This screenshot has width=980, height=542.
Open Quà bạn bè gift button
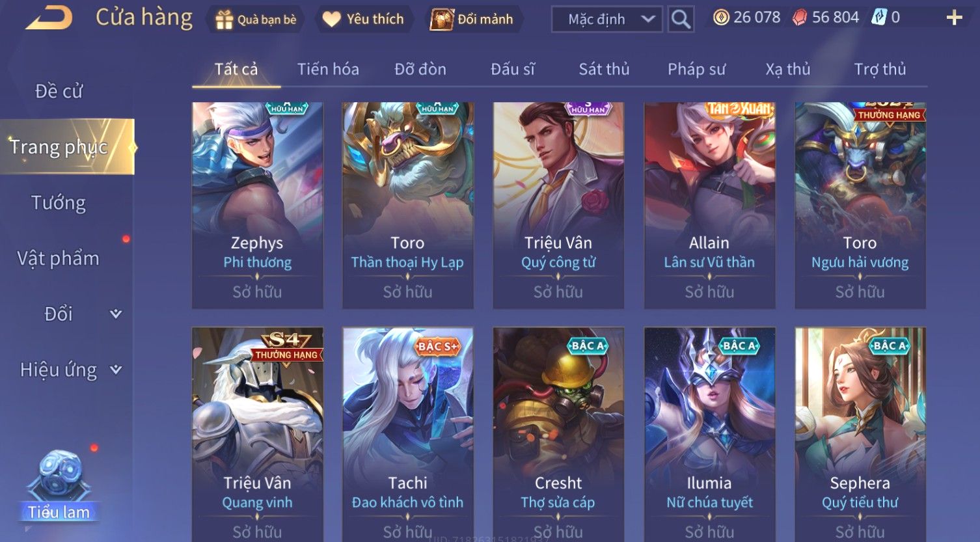point(256,20)
